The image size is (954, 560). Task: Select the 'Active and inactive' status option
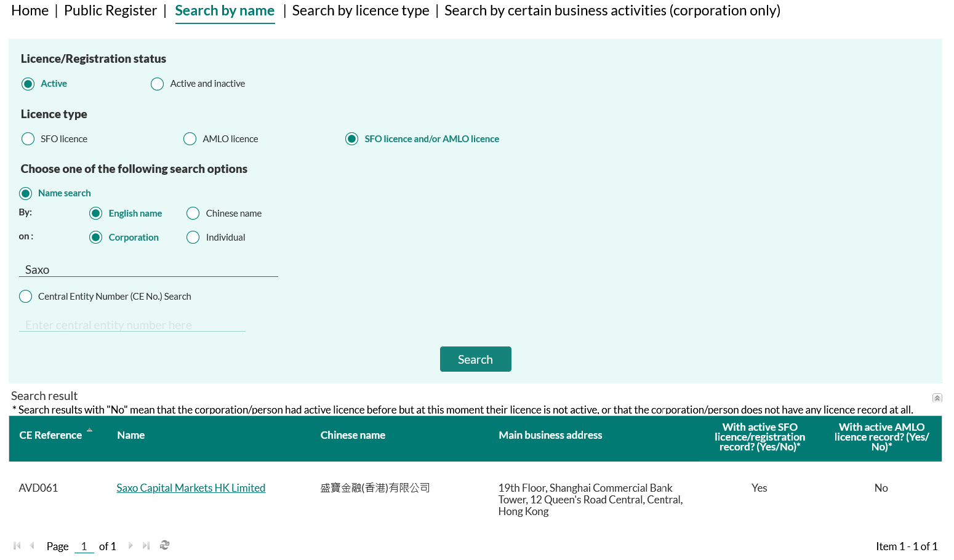158,84
